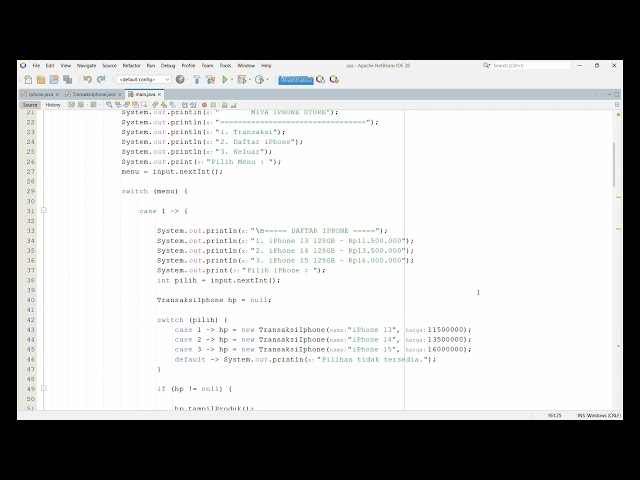
Task: Click the Search input field
Action: click(x=530, y=65)
